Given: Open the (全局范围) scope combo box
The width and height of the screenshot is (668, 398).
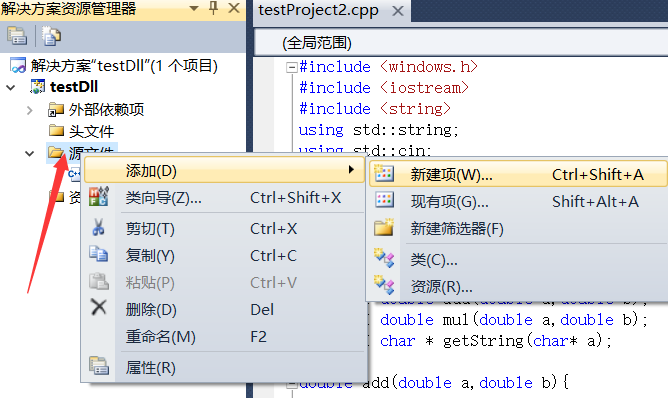Looking at the screenshot, I should tap(461, 43).
